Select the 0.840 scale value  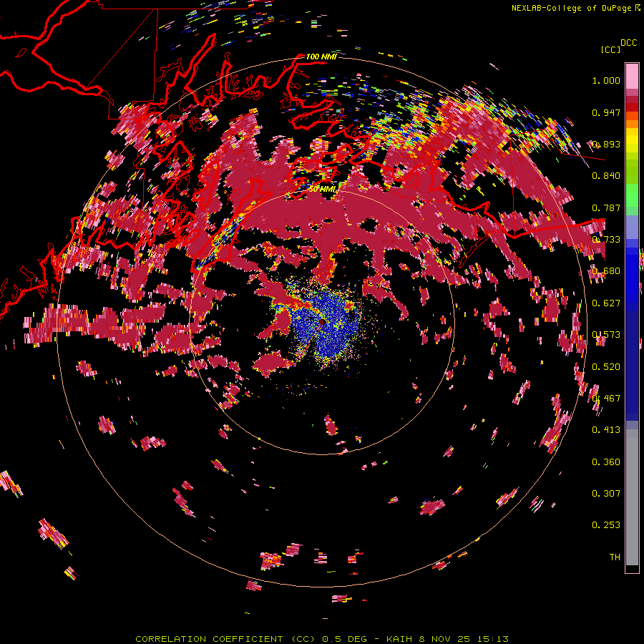click(606, 176)
